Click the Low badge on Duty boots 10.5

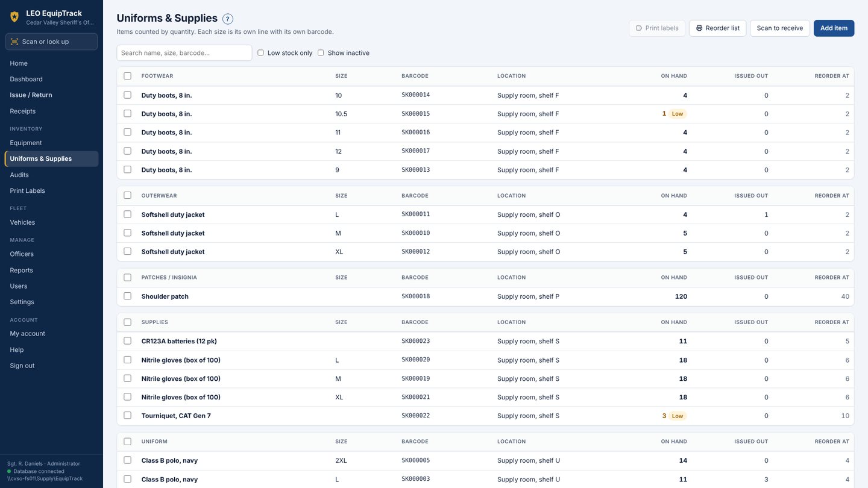[x=678, y=114]
